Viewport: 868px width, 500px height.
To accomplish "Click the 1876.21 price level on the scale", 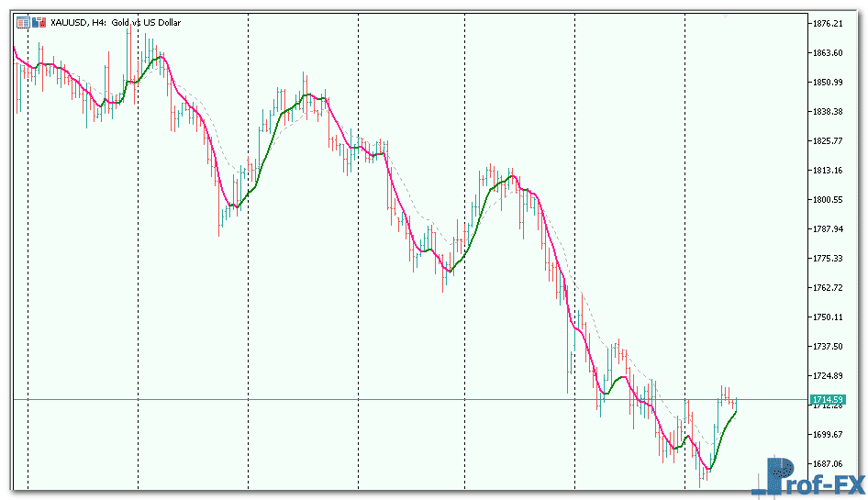I will [827, 24].
